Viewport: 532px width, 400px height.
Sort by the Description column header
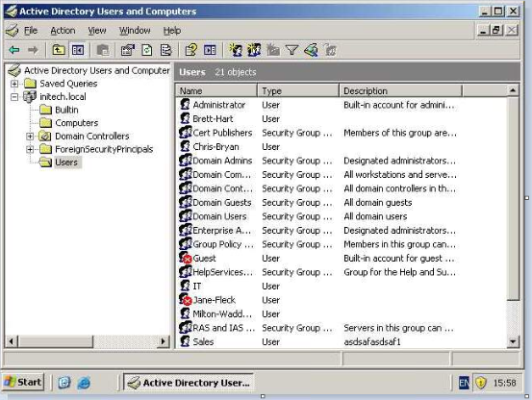pos(401,90)
